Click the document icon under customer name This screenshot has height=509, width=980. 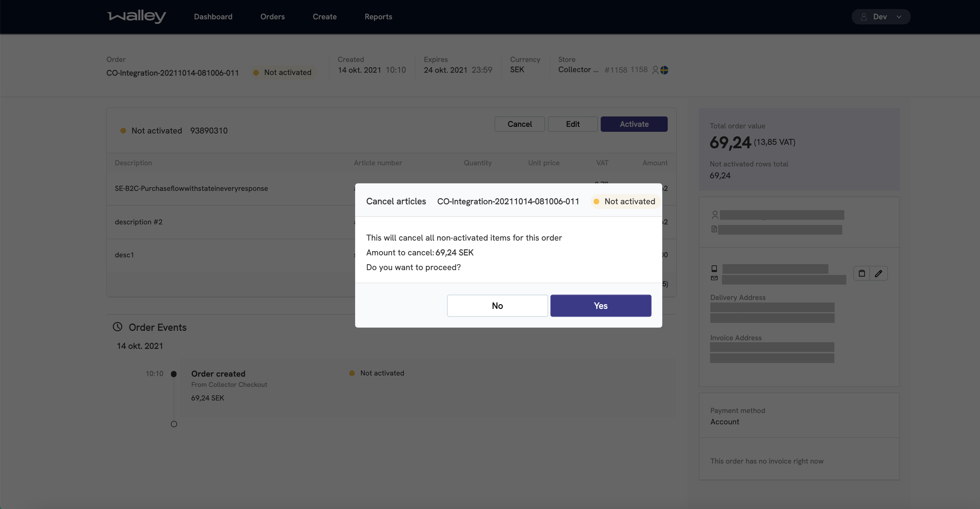tap(714, 229)
